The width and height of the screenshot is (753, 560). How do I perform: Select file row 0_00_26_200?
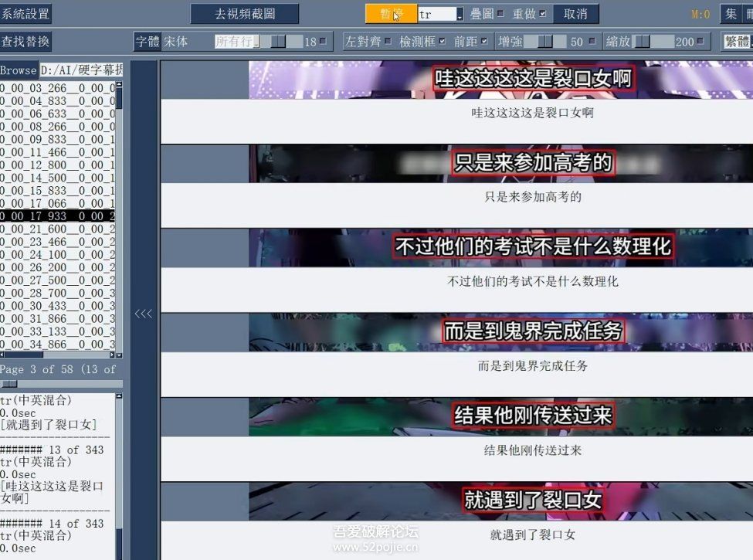(x=58, y=267)
